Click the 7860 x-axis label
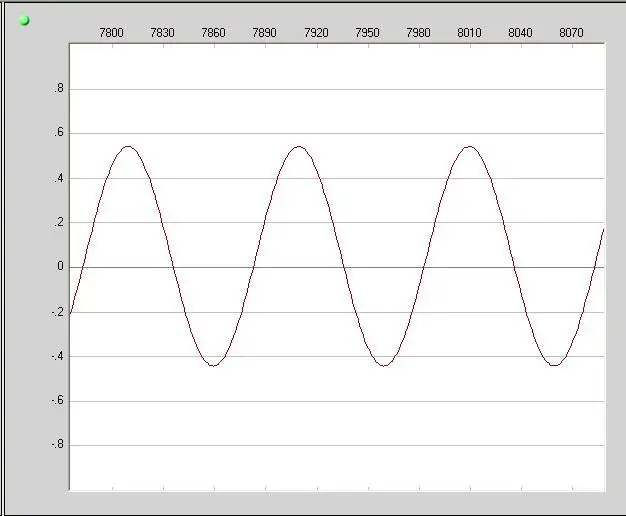Screen dimensions: 626x516 214,32
